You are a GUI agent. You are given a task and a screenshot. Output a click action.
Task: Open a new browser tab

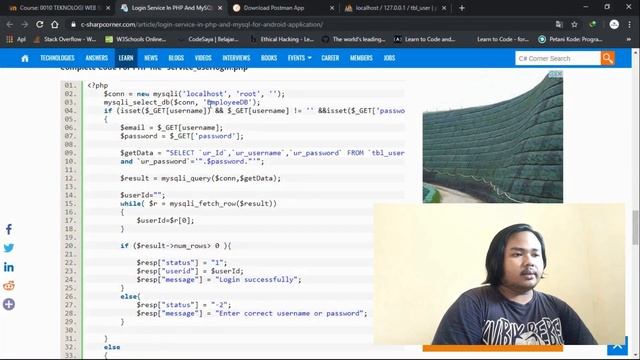[x=462, y=8]
